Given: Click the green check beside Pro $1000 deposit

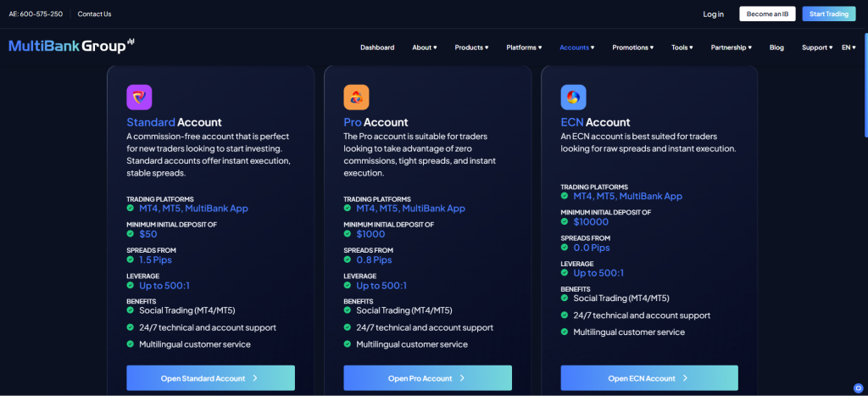Looking at the screenshot, I should (347, 234).
